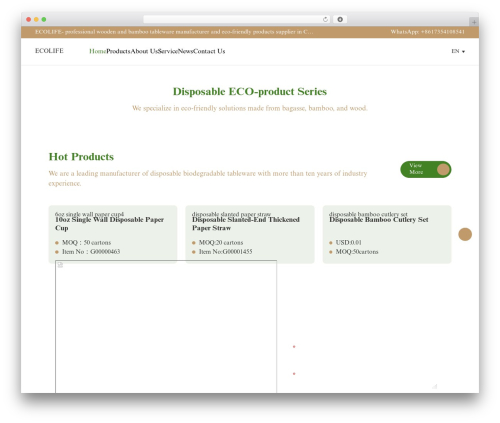
Task: Click the round next-slide button beside product cards
Action: point(465,234)
